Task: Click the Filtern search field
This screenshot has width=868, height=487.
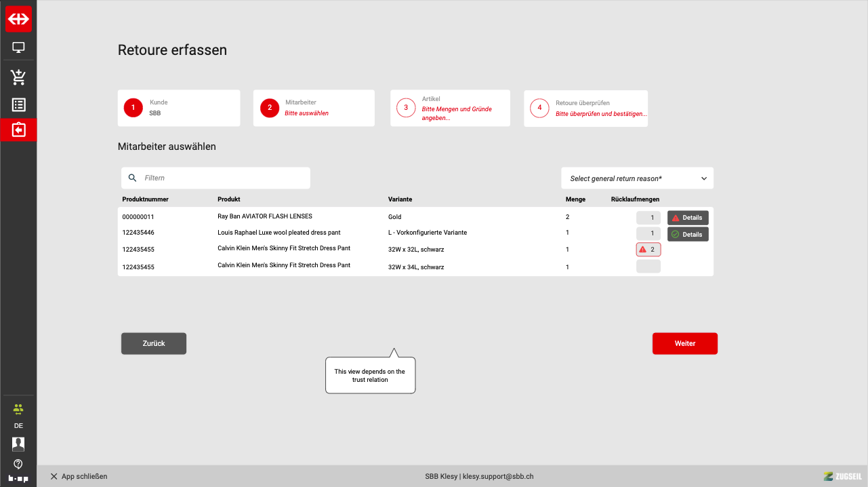Action: (x=224, y=178)
